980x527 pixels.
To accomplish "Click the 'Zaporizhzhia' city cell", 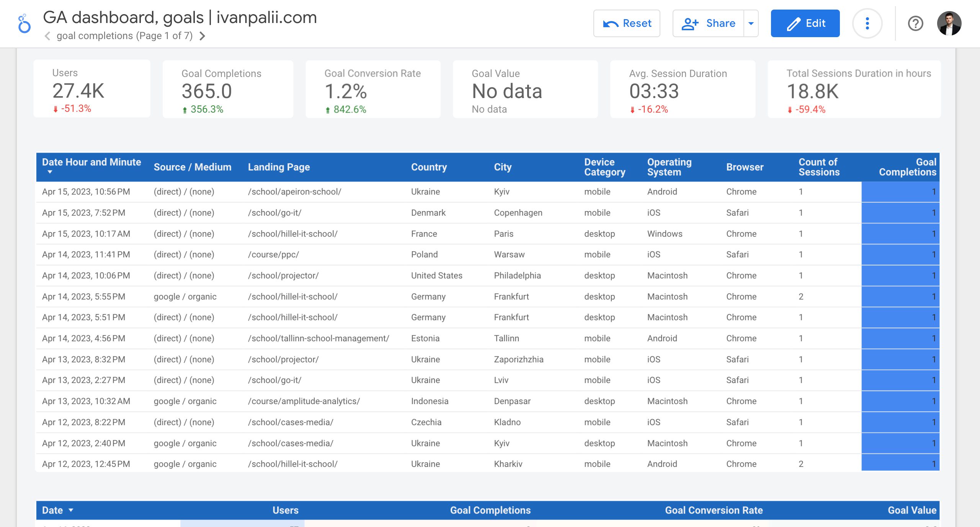I will pos(518,359).
